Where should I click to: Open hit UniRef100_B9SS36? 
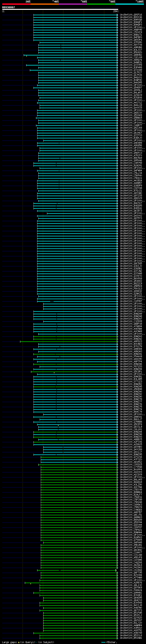(131, 17)
